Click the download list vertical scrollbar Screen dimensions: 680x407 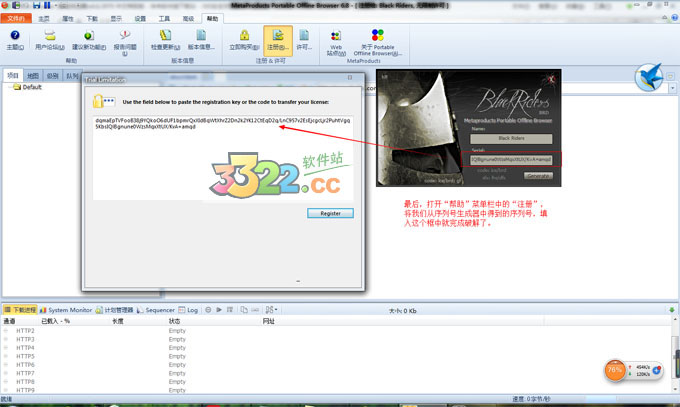coord(675,353)
